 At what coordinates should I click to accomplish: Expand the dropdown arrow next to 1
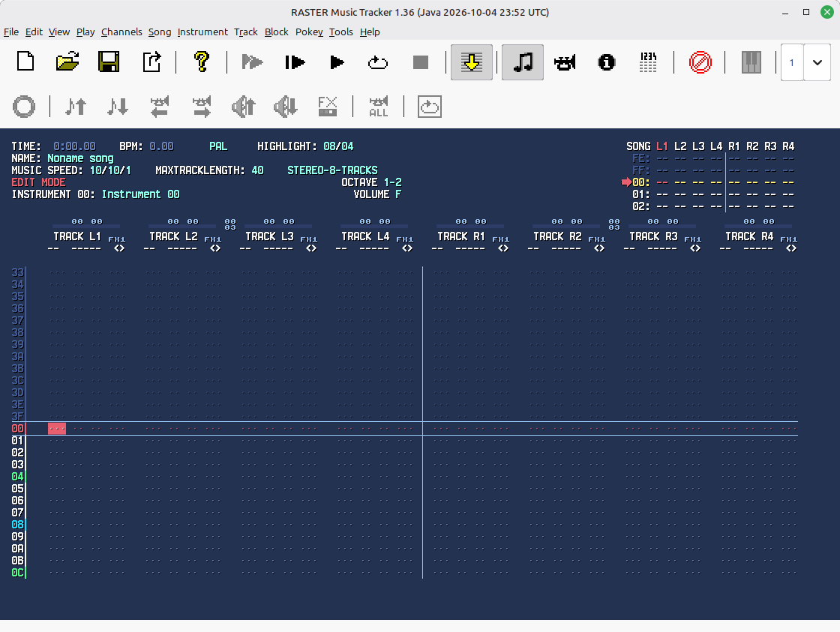tap(817, 62)
